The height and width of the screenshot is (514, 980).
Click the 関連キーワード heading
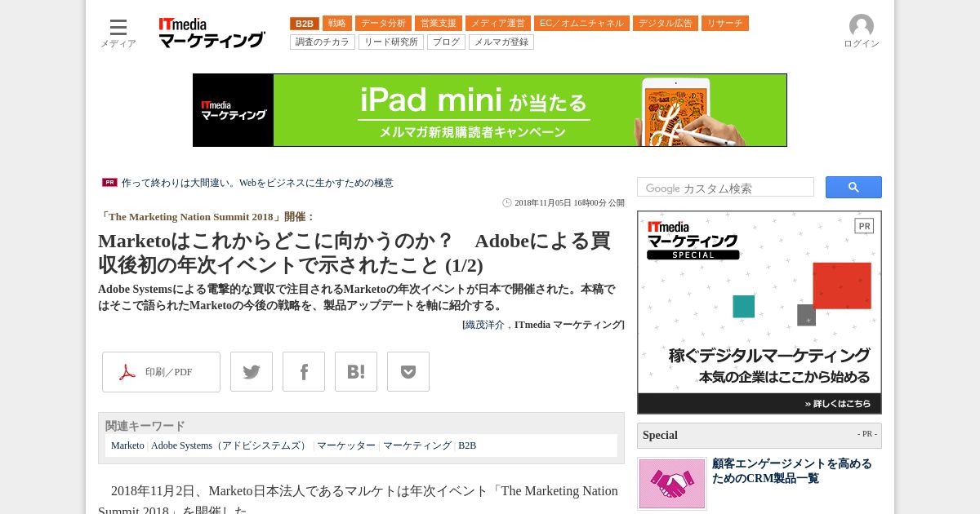[x=145, y=426]
